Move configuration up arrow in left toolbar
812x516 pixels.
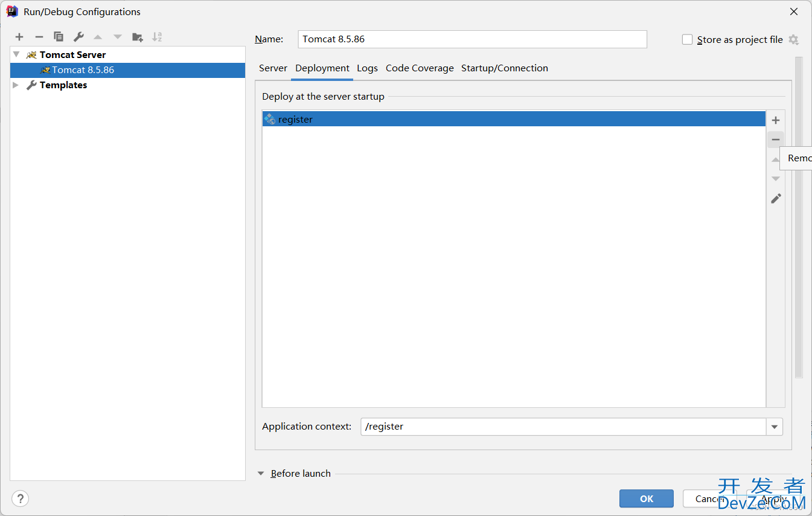[x=98, y=37]
